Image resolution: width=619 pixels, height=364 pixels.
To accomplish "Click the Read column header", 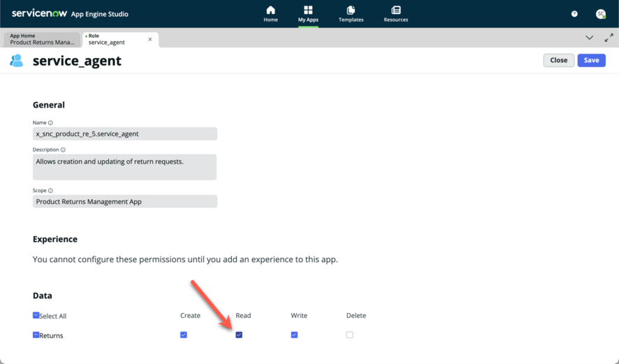I will pos(243,315).
